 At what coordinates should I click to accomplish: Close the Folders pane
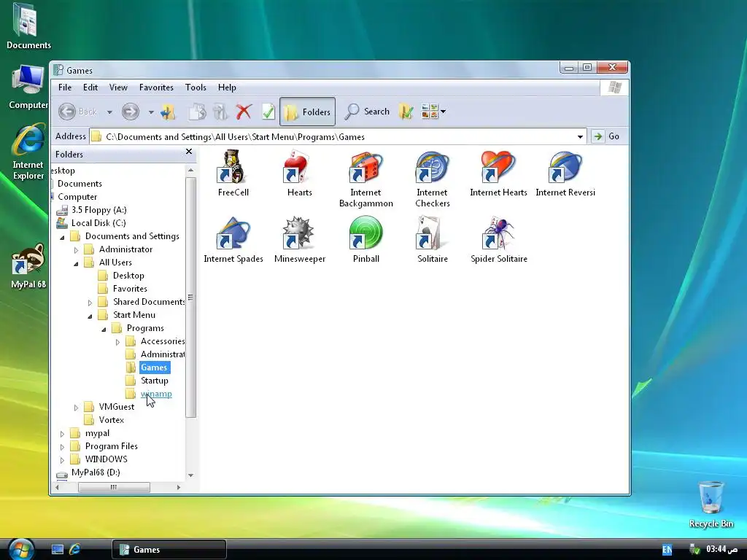pos(189,152)
